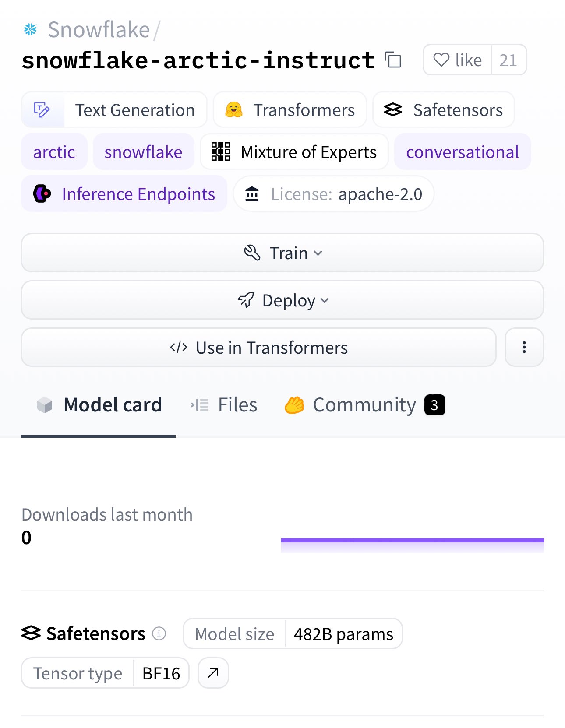Open the Safetensors info circle icon

tap(159, 633)
